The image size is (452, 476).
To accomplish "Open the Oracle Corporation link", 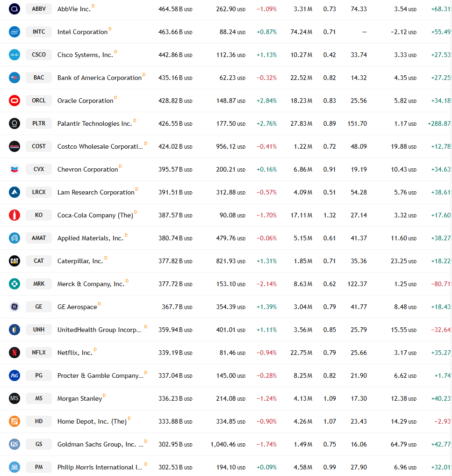I will [85, 101].
